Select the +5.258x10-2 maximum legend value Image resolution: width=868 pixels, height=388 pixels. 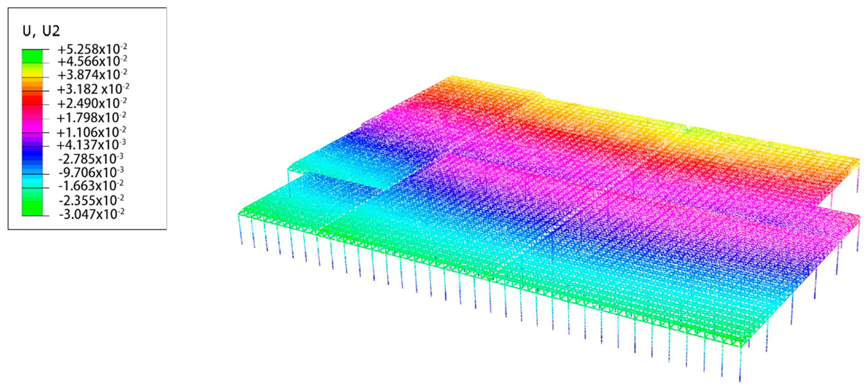[92, 49]
